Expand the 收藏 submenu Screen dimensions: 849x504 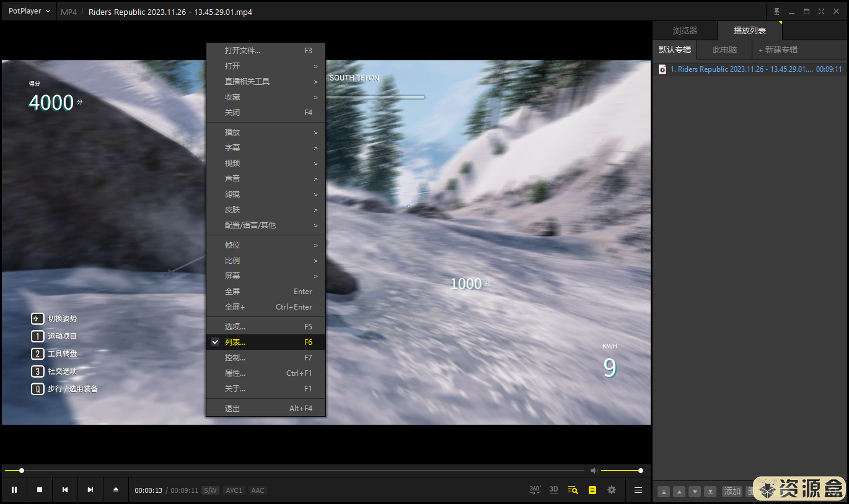click(266, 97)
